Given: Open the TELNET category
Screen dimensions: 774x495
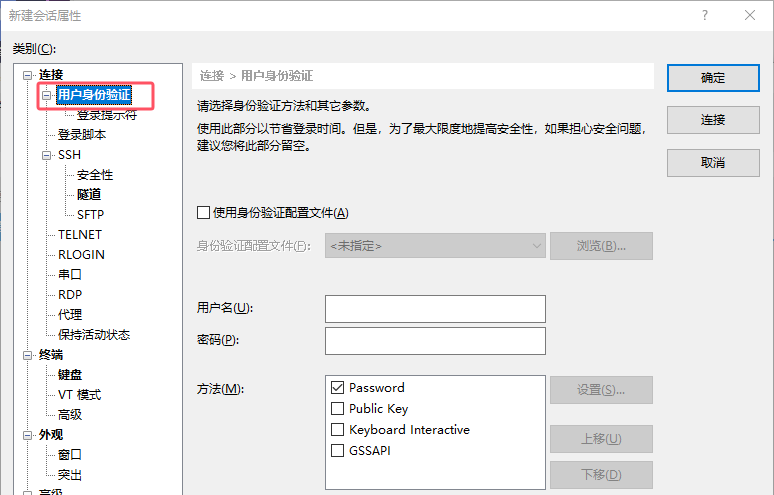Looking at the screenshot, I should (x=80, y=235).
